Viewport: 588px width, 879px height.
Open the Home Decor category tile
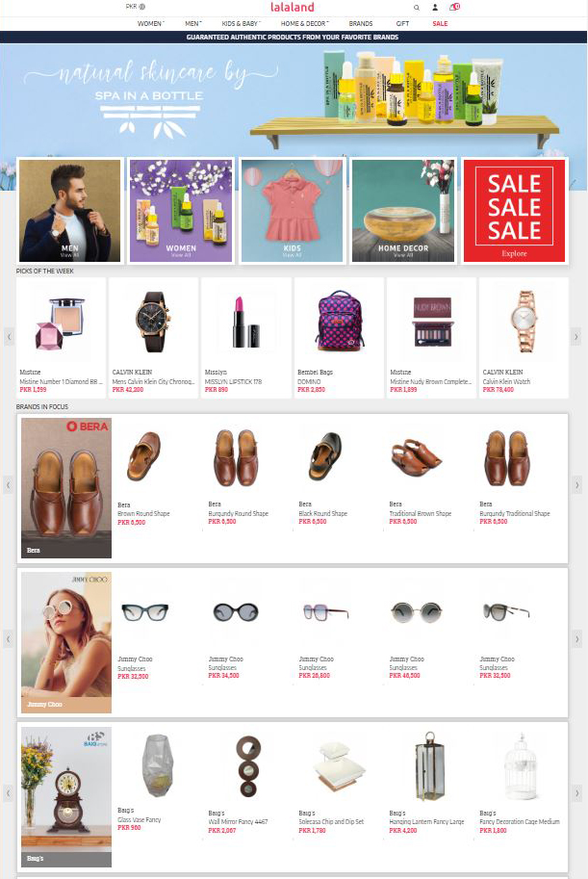pyautogui.click(x=403, y=211)
